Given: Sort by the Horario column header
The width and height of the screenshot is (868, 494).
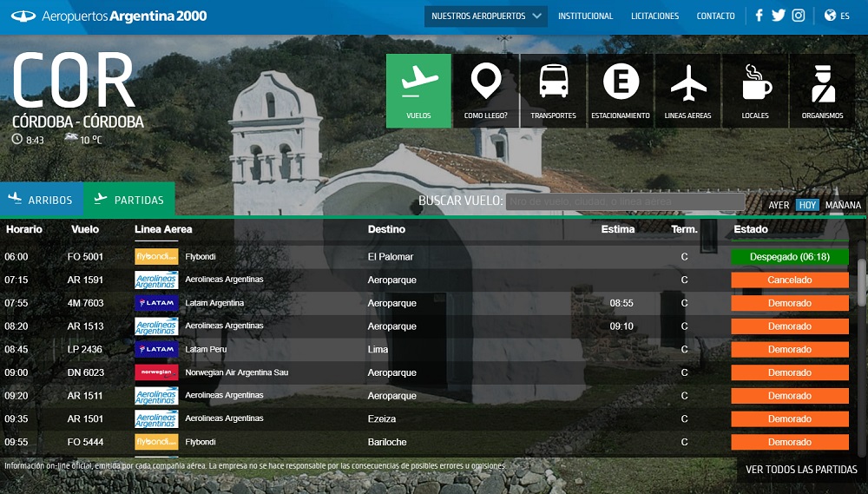Looking at the screenshot, I should point(23,229).
